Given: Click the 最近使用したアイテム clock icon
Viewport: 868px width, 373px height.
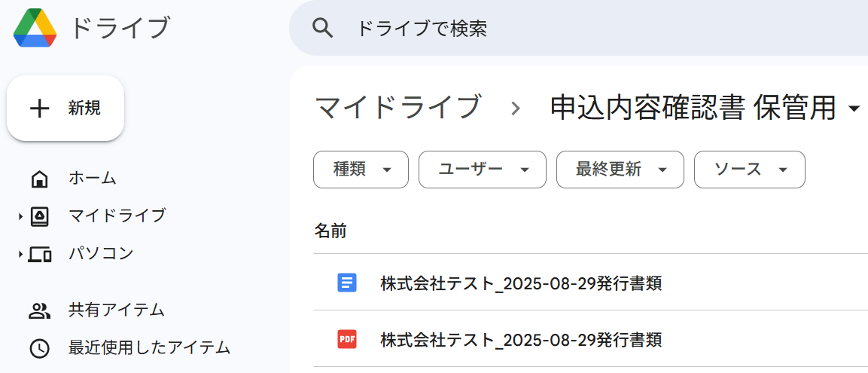Looking at the screenshot, I should pyautogui.click(x=39, y=349).
